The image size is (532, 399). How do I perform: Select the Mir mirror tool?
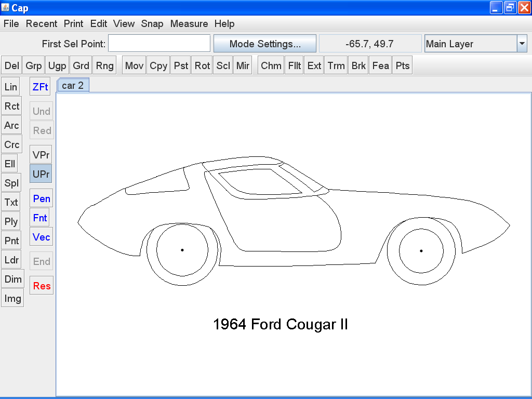pyautogui.click(x=243, y=65)
